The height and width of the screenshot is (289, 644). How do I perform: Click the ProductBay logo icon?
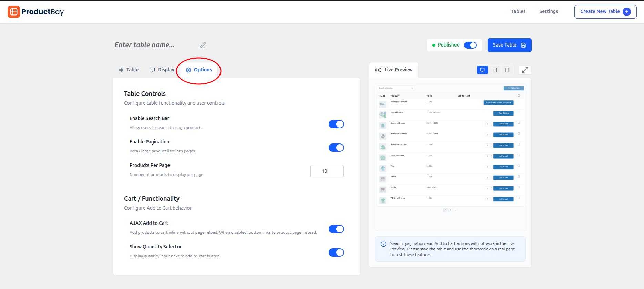pyautogui.click(x=14, y=12)
